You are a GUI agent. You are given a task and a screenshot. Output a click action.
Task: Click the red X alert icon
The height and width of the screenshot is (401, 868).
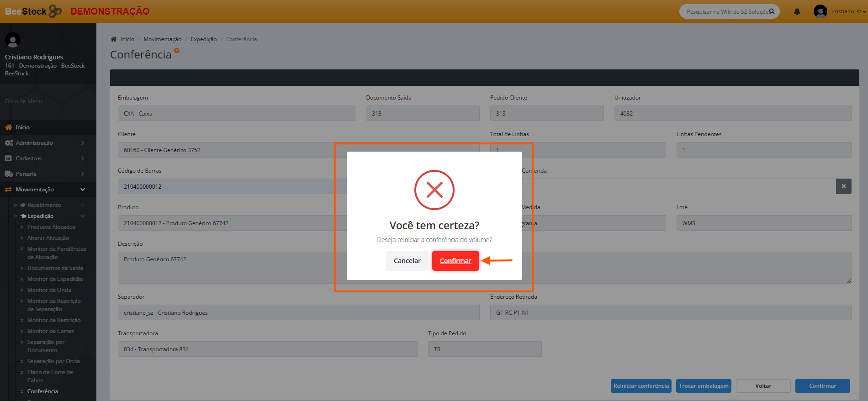[434, 190]
